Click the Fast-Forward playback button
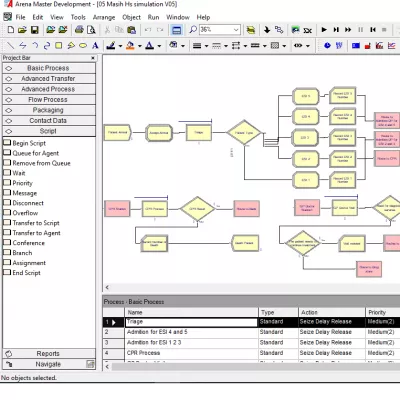 pyautogui.click(x=348, y=30)
